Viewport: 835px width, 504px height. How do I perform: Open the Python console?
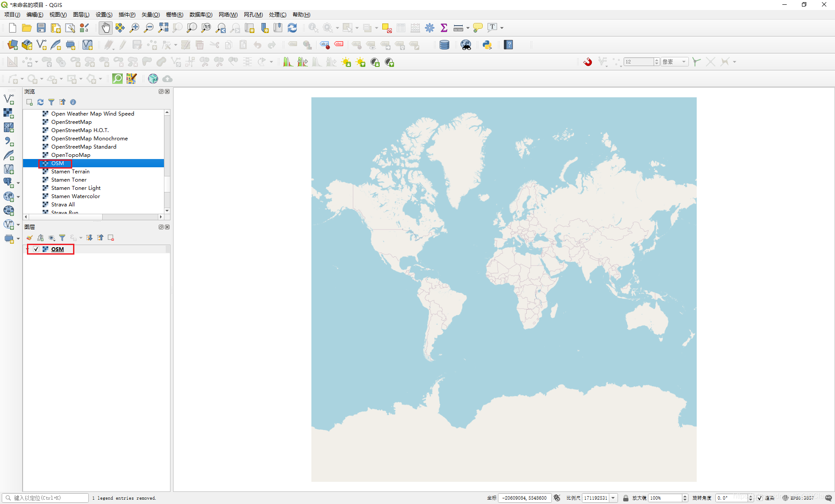coord(487,45)
